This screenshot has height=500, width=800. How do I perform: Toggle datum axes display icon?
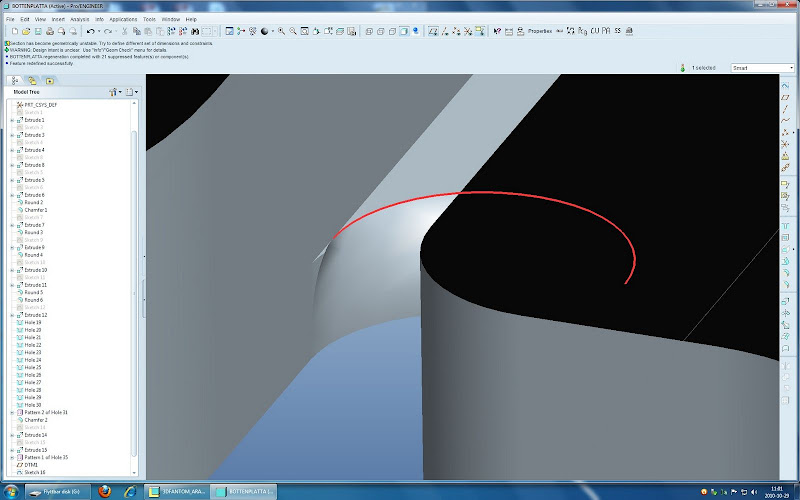point(442,31)
